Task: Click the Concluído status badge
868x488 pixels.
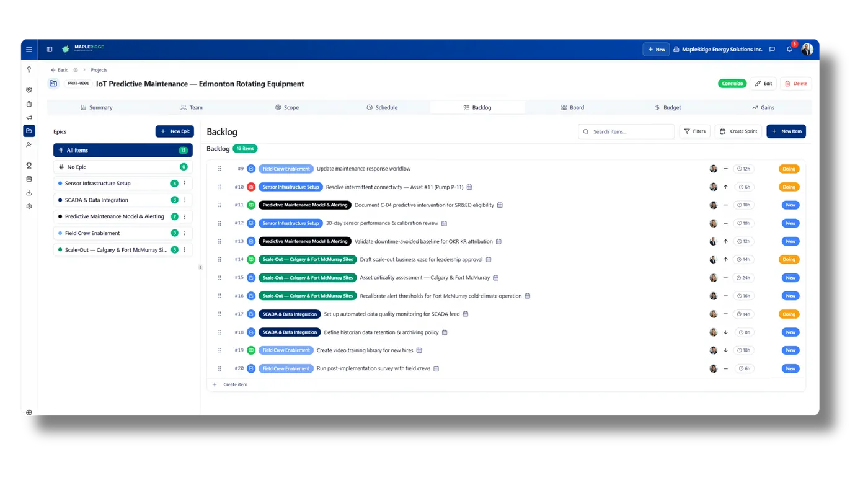Action: tap(732, 84)
